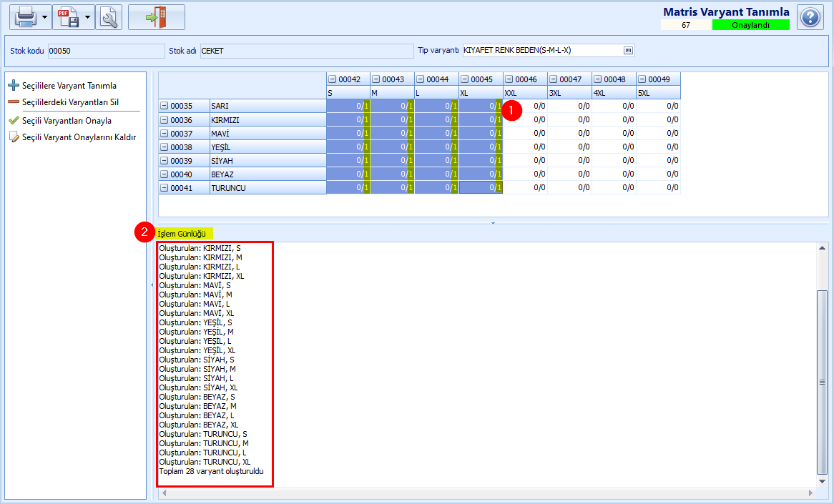The width and height of the screenshot is (834, 504).
Task: Select the TURUNCU / XL variant cell
Action: (481, 187)
